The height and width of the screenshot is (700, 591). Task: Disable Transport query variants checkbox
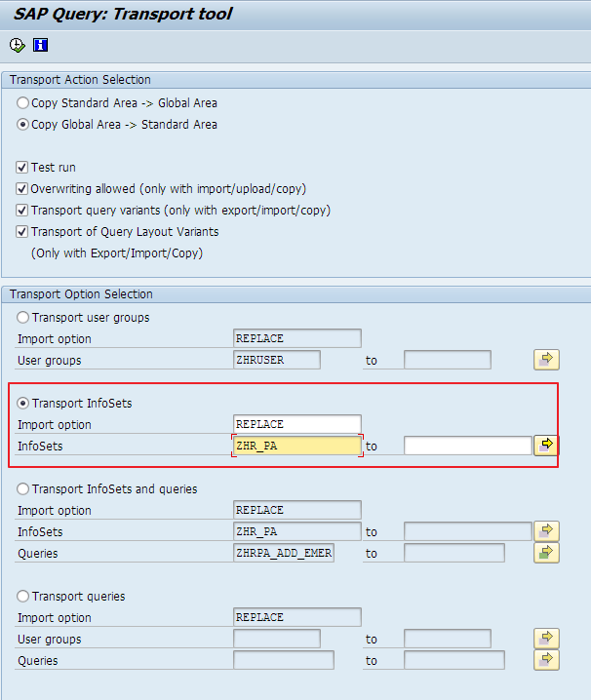click(x=22, y=211)
